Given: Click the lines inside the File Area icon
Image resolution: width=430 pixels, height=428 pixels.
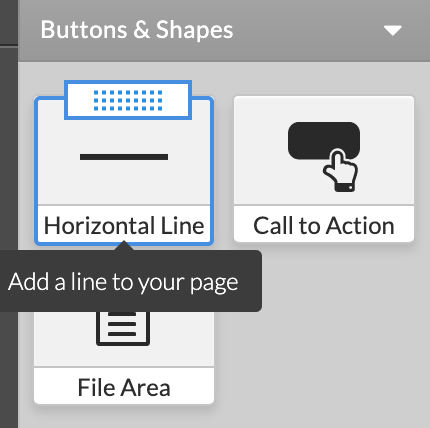Looking at the screenshot, I should tap(122, 324).
